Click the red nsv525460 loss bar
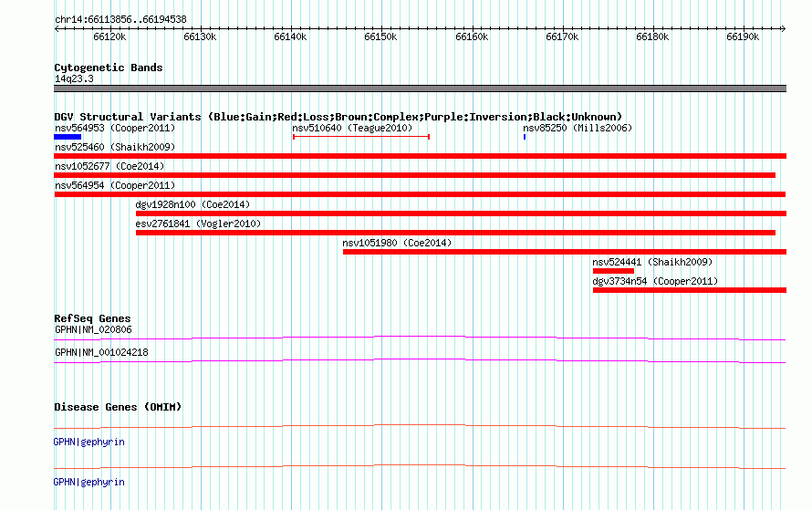The height and width of the screenshot is (510, 812). coord(420,156)
